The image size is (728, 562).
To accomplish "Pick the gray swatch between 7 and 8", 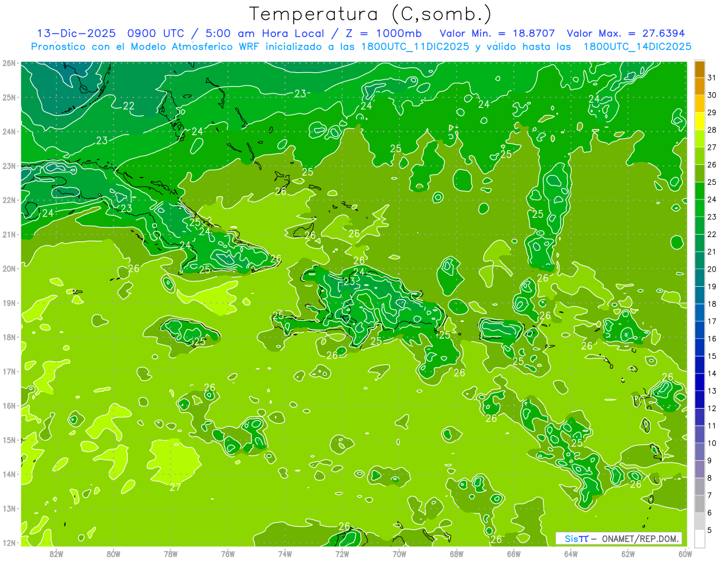I will coord(699,486).
